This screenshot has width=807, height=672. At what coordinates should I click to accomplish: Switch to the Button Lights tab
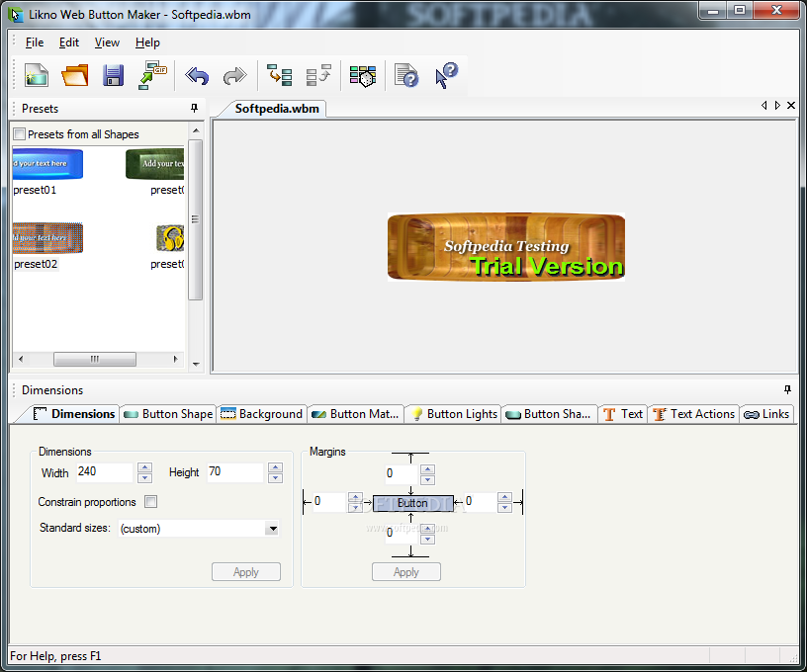[x=454, y=414]
